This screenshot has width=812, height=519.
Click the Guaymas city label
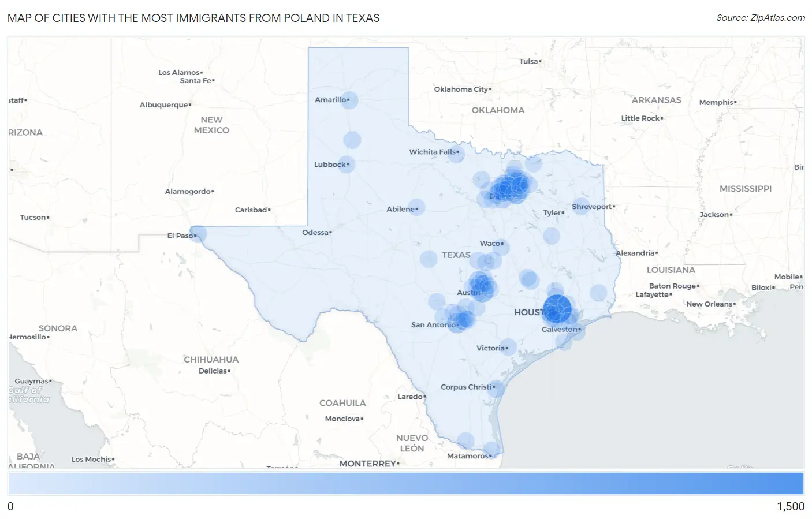tap(32, 381)
